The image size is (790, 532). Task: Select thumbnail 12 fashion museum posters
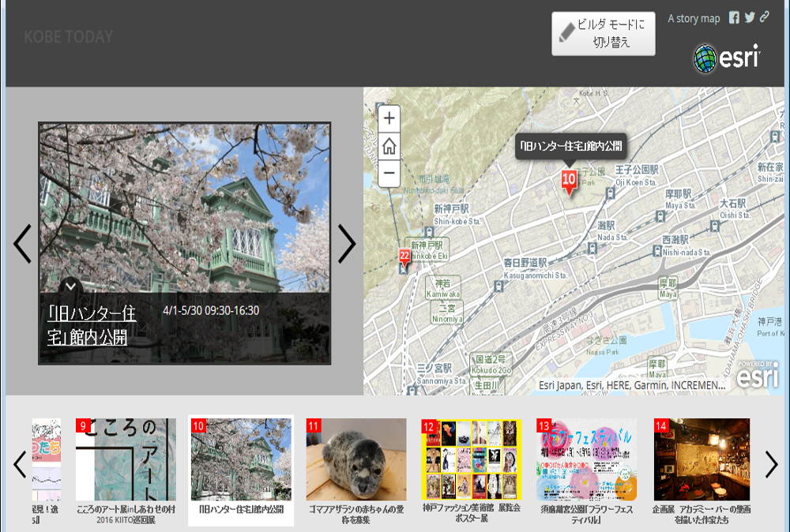click(472, 459)
